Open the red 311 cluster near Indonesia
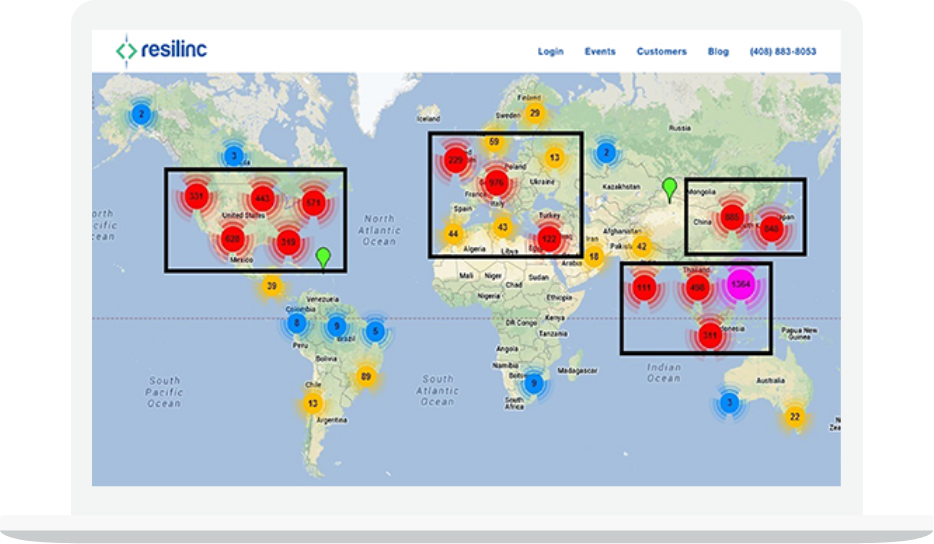The width and height of the screenshot is (934, 544). point(710,336)
